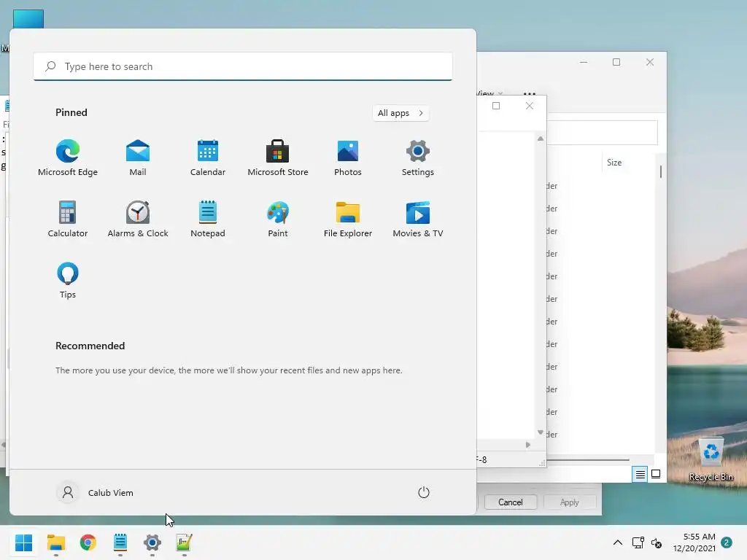The image size is (747, 560).
Task: Switch File Explorer to details view
Action: coord(640,474)
